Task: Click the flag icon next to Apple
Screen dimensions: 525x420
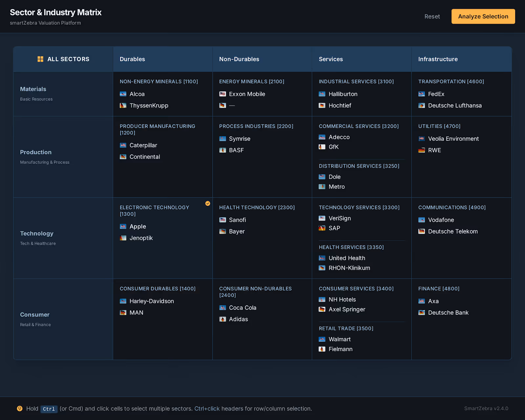Action: point(123,226)
